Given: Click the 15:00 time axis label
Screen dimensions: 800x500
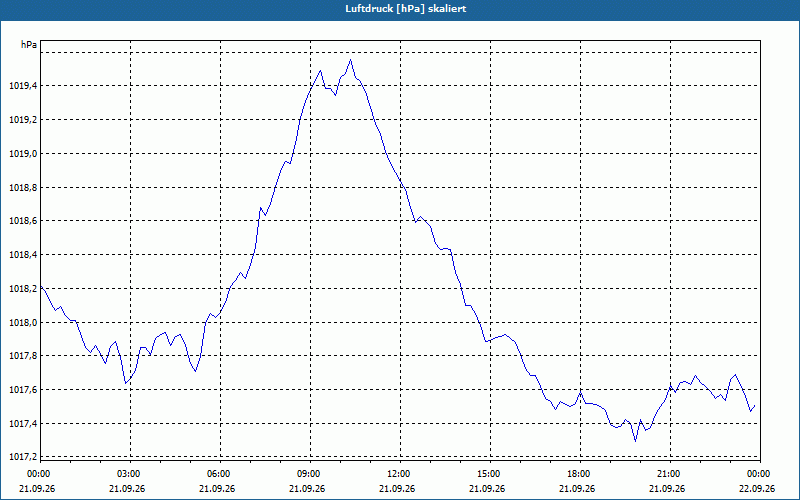Looking at the screenshot, I should coord(490,474).
